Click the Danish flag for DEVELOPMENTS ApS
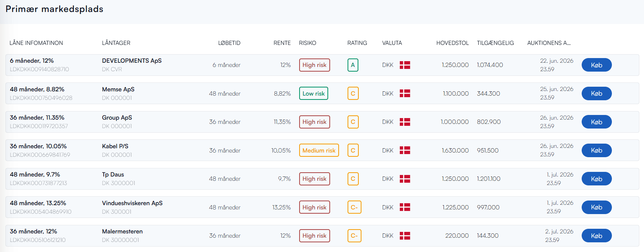 click(x=405, y=65)
